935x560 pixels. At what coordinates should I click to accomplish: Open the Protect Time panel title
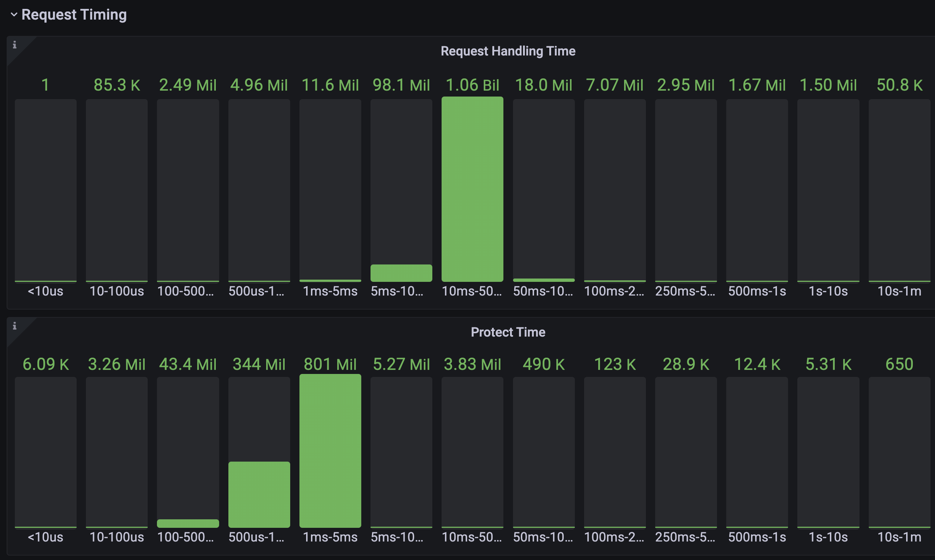[507, 332]
